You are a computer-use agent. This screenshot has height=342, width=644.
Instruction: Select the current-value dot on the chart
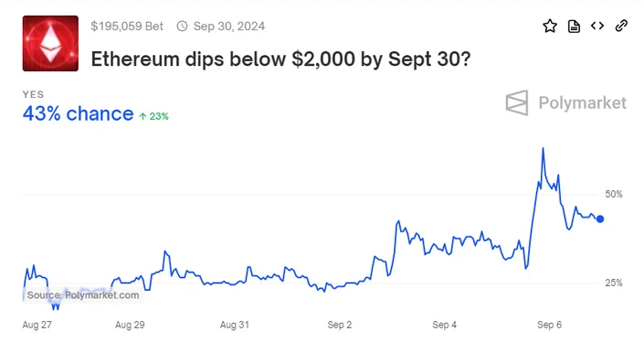[600, 219]
